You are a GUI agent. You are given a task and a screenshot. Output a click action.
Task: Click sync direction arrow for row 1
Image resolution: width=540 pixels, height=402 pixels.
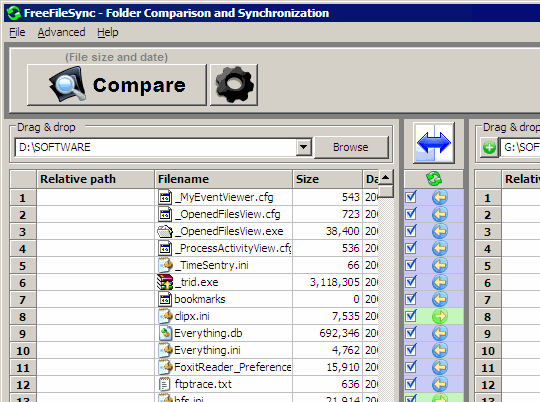coord(440,197)
